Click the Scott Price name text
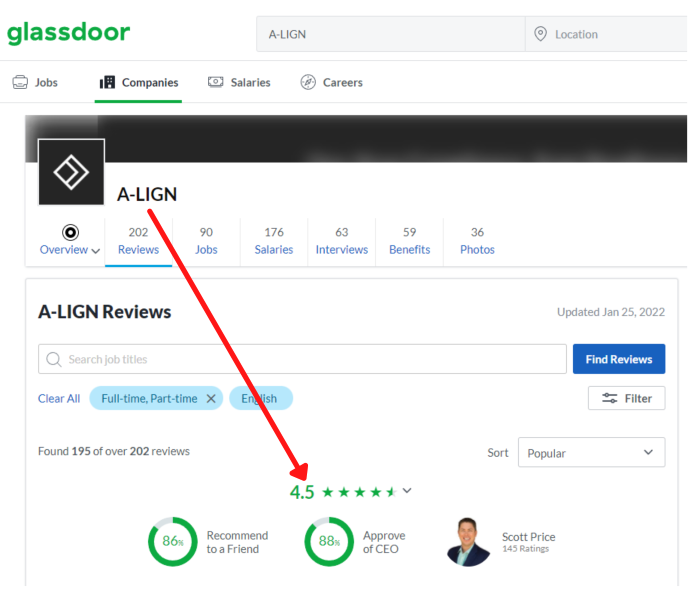 click(x=529, y=537)
